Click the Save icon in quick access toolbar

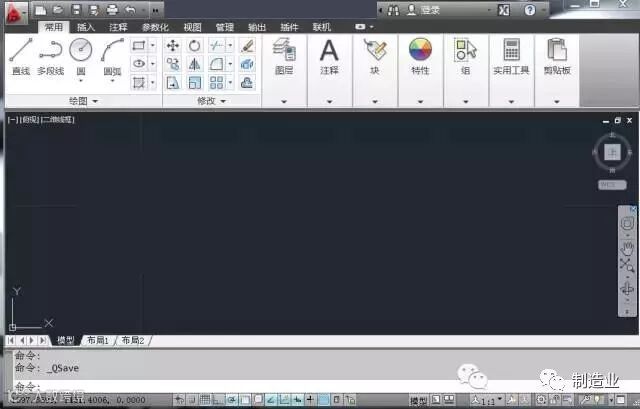(76, 9)
